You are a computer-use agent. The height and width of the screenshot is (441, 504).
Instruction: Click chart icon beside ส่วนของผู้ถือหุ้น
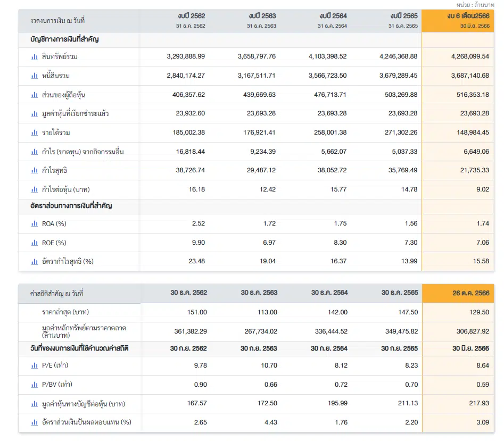[35, 95]
